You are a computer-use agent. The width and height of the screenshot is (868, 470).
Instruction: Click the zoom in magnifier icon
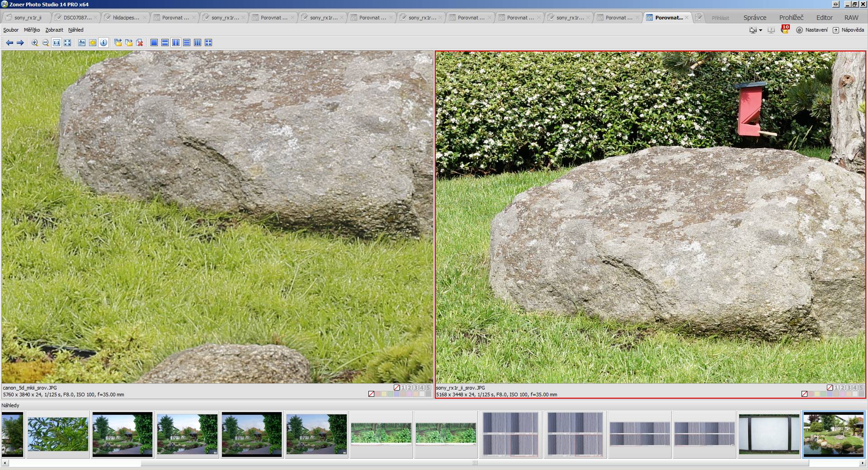(x=34, y=42)
